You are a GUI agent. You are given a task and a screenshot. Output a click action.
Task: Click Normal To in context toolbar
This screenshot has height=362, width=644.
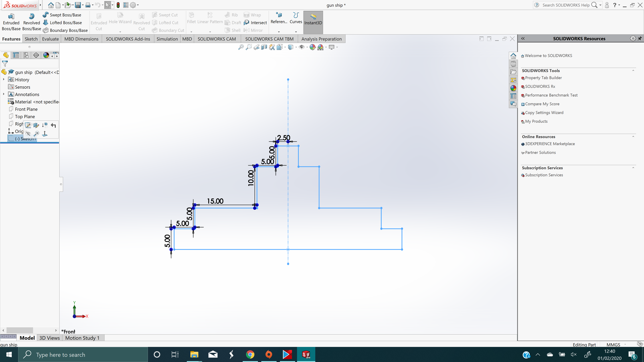click(45, 134)
